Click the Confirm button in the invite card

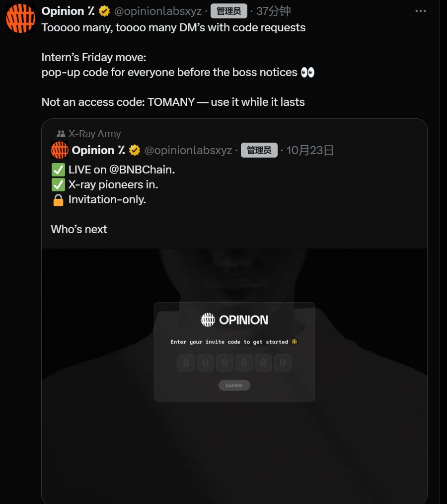point(234,385)
